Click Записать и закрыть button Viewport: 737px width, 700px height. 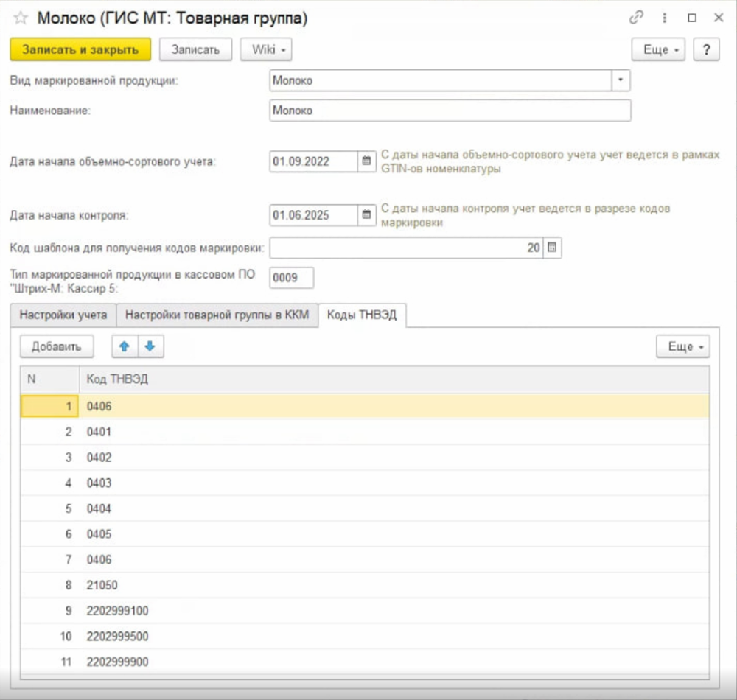(80, 49)
